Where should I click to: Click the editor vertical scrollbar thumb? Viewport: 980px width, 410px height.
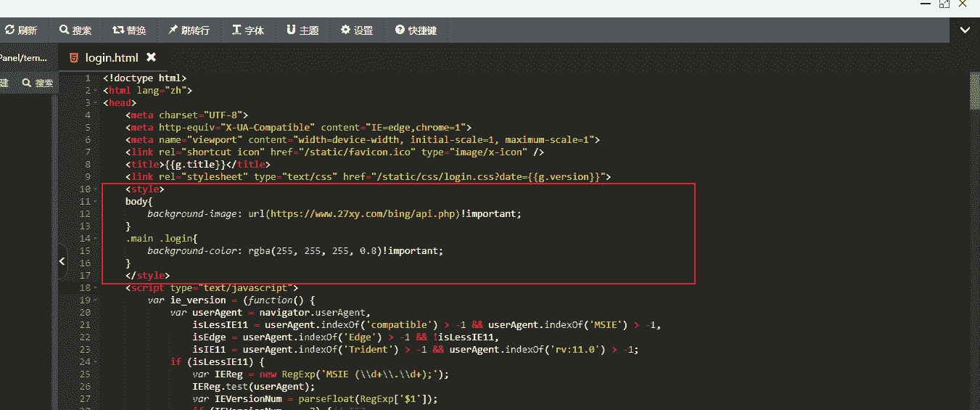974,91
